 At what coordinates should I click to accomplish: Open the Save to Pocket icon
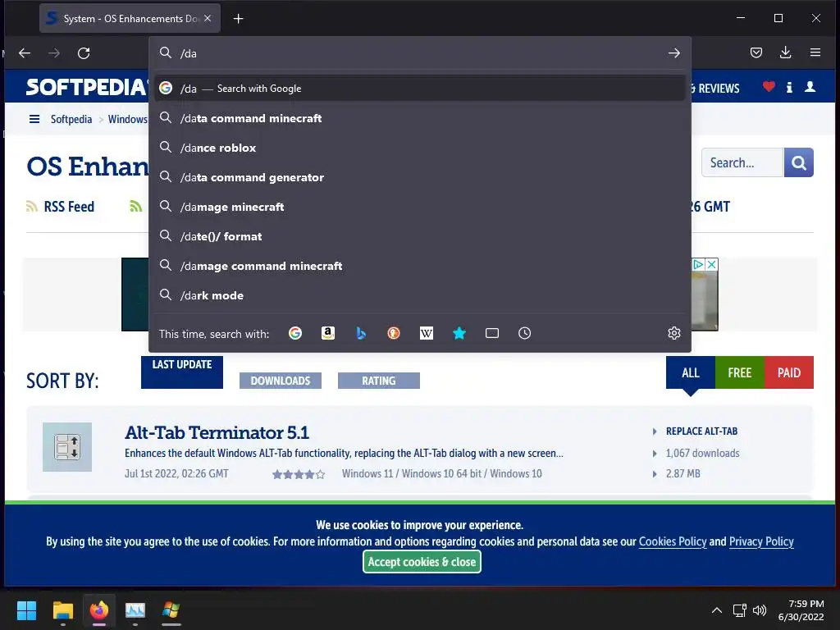(756, 52)
